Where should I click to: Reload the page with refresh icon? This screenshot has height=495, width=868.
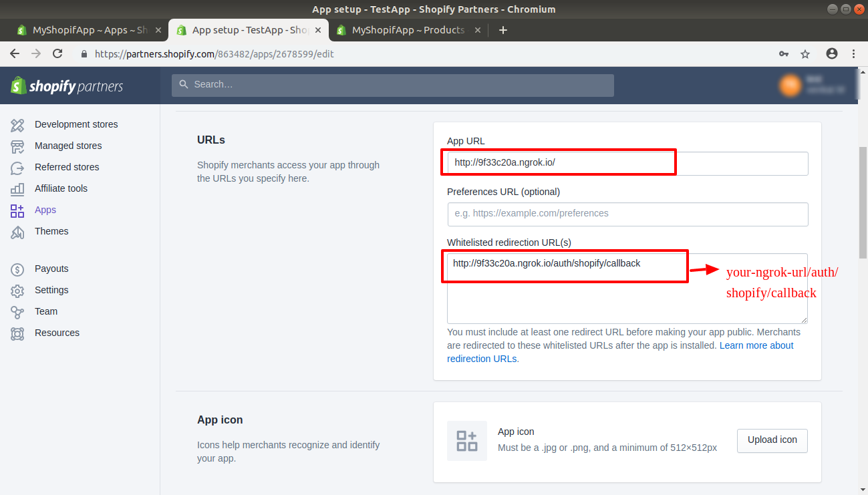pyautogui.click(x=57, y=53)
